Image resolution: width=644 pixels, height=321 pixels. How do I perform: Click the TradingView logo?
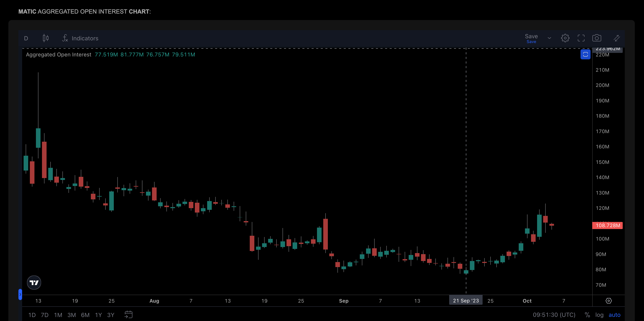coord(34,283)
